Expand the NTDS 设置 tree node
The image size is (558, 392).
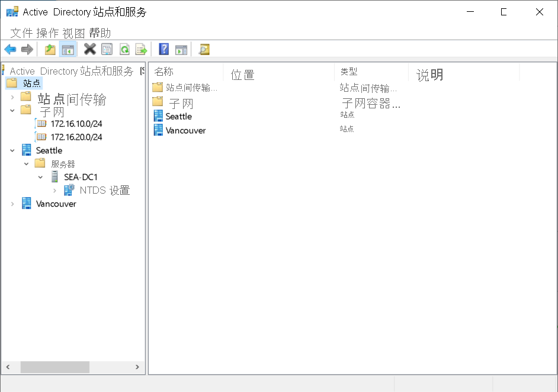[x=54, y=191]
